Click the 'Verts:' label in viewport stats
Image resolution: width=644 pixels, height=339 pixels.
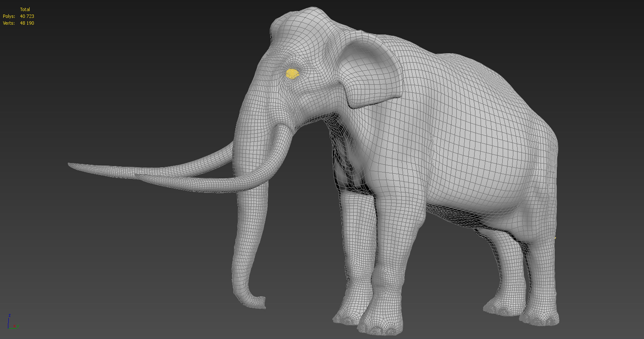(9, 23)
